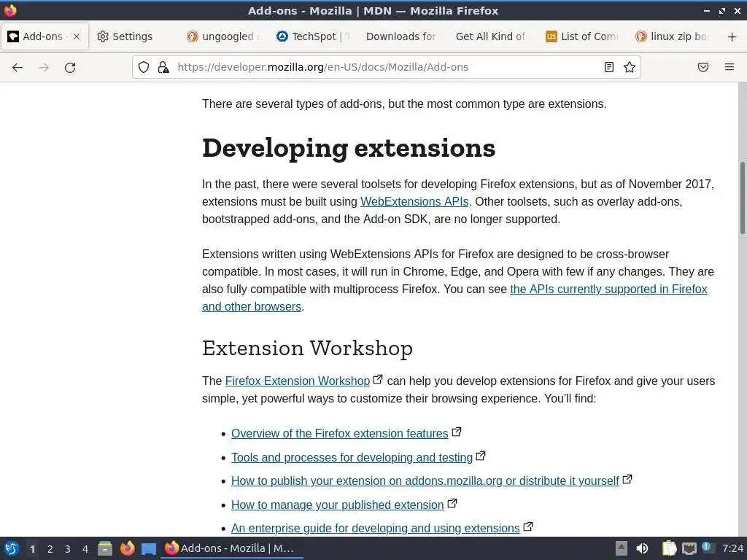747x560 pixels.
Task: View site security padlock info
Action: pyautogui.click(x=163, y=67)
